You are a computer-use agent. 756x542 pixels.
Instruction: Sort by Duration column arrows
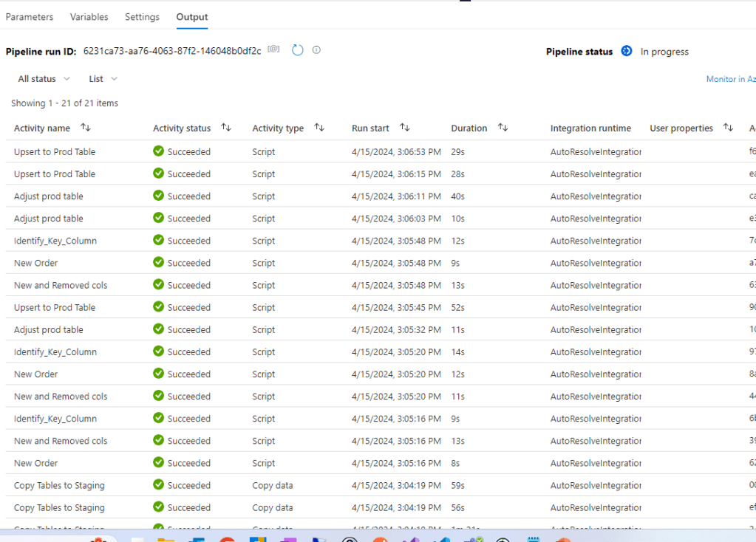pyautogui.click(x=503, y=128)
